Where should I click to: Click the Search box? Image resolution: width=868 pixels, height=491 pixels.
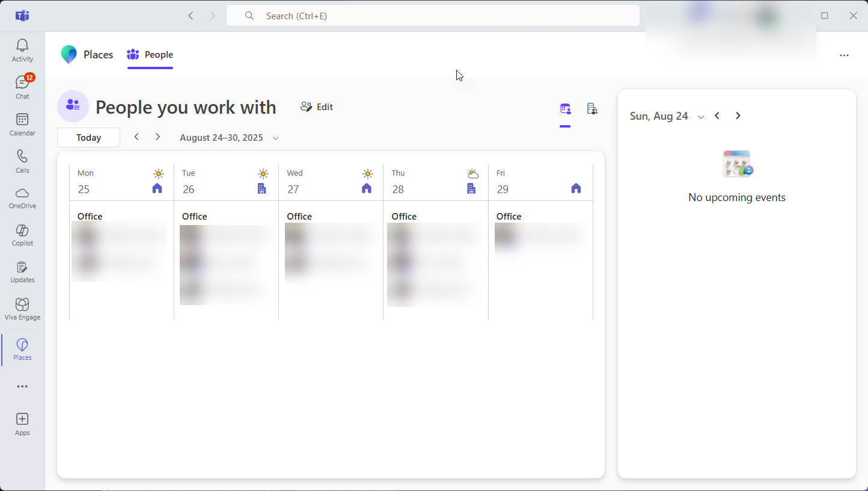(x=433, y=16)
